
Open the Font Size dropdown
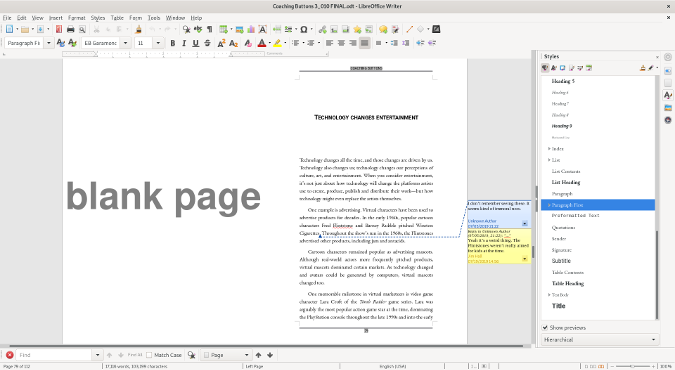click(x=158, y=43)
